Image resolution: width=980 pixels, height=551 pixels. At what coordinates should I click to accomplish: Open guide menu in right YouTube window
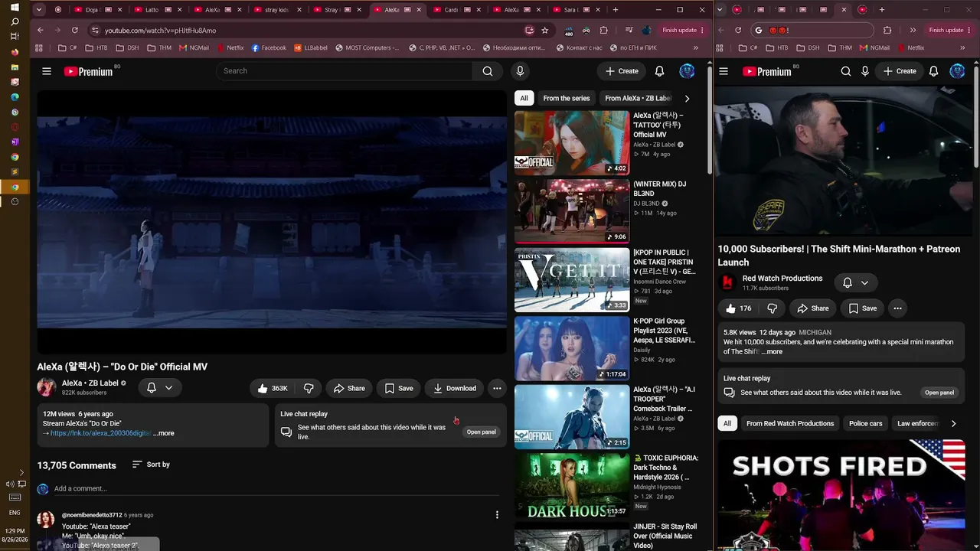tap(724, 71)
